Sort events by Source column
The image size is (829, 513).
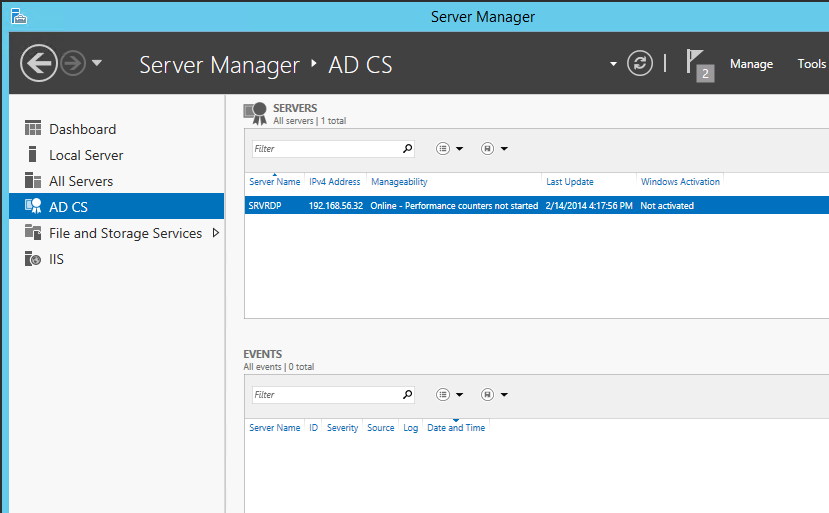[x=381, y=427]
